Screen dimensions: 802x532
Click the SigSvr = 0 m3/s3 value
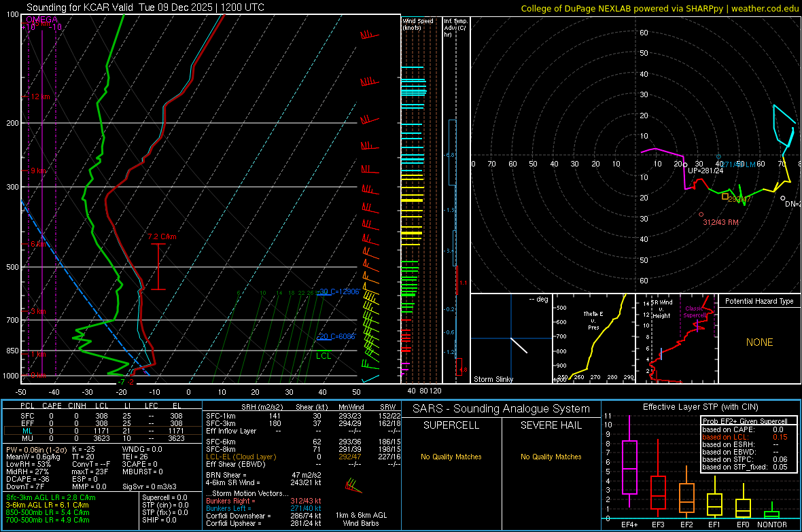click(x=150, y=486)
